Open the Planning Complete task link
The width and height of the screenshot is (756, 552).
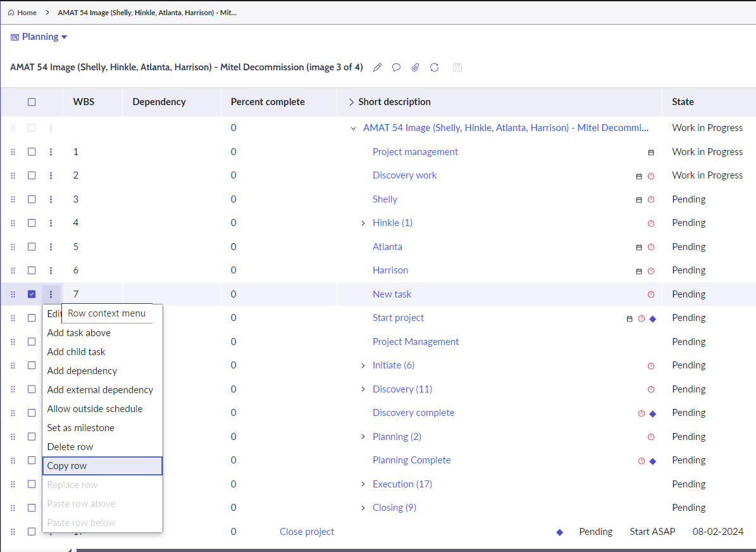point(412,460)
